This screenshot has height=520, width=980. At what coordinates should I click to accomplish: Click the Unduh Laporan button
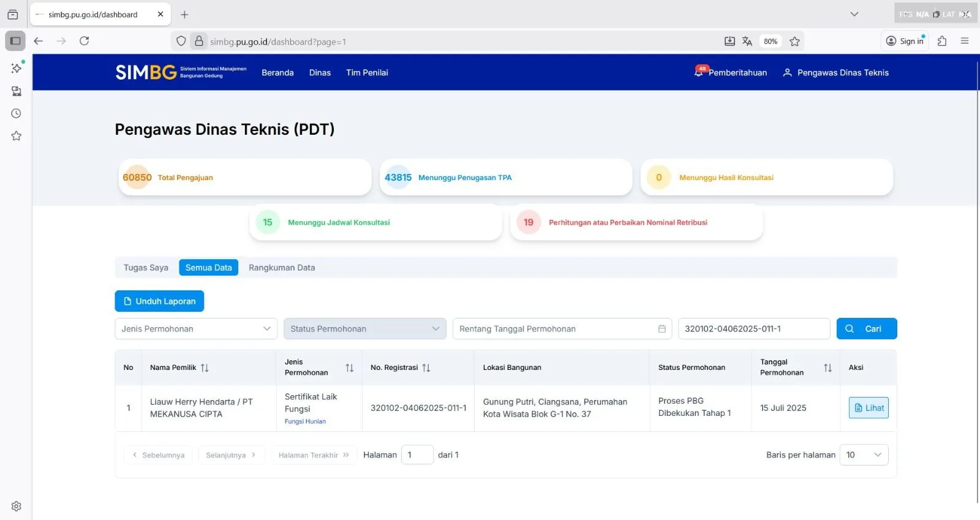click(x=159, y=301)
